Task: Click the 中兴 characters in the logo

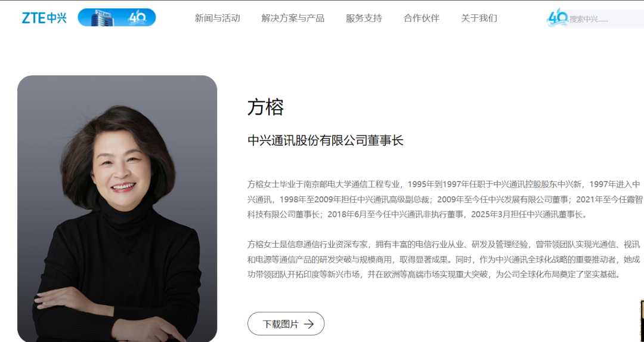Action: 57,18
